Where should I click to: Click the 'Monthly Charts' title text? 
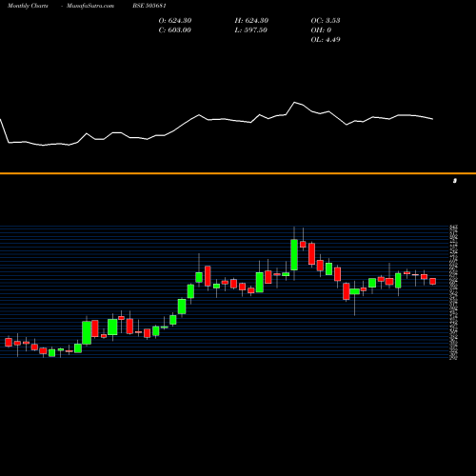tap(28, 6)
